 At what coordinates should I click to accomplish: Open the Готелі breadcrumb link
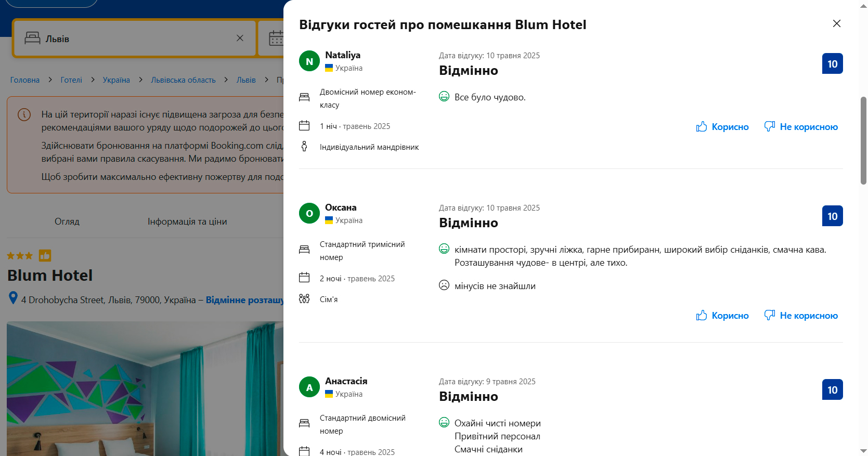pos(71,80)
